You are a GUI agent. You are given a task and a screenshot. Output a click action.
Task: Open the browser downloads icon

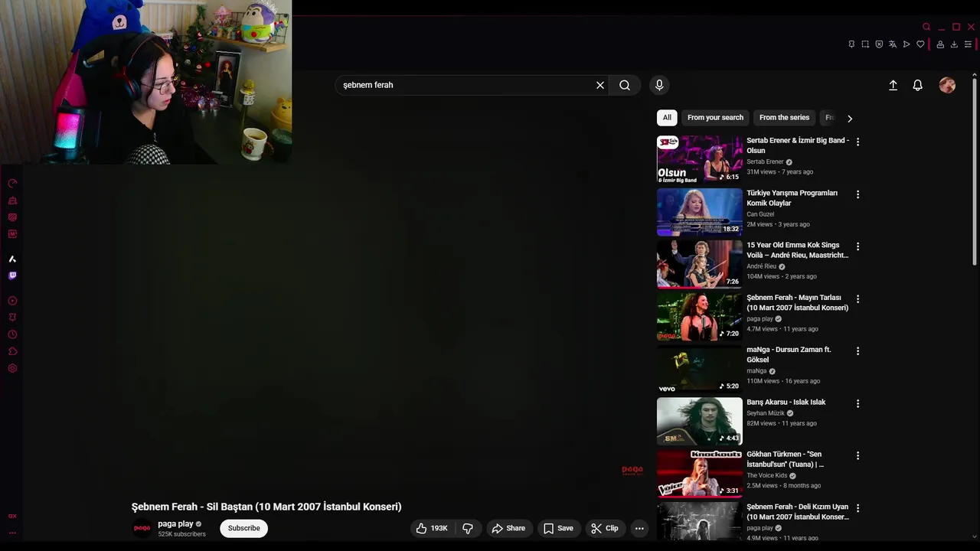tap(954, 44)
